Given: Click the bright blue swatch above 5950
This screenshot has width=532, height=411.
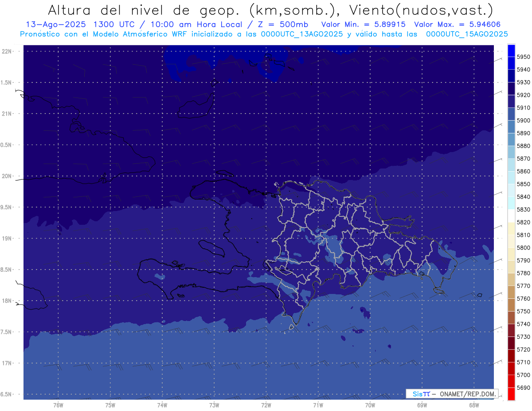Looking at the screenshot, I should click(511, 51).
